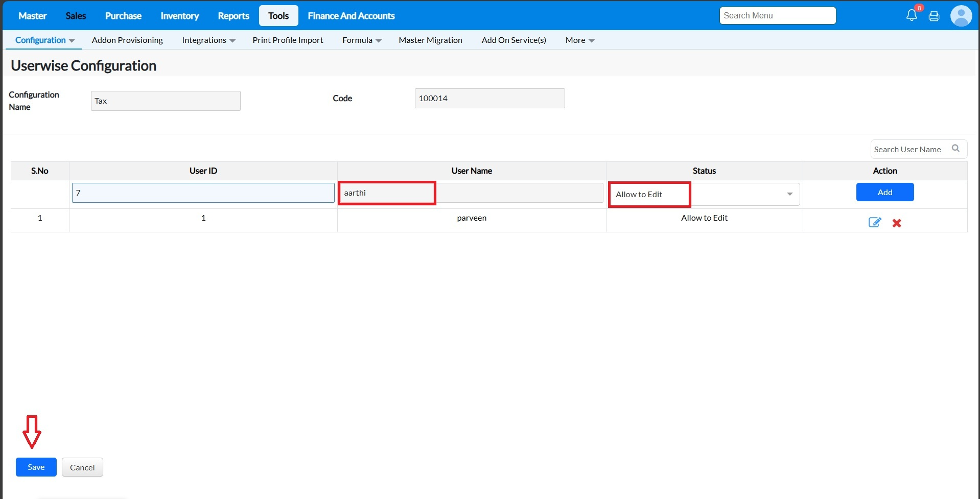Image resolution: width=980 pixels, height=499 pixels.
Task: Click the Cancel button
Action: [82, 467]
